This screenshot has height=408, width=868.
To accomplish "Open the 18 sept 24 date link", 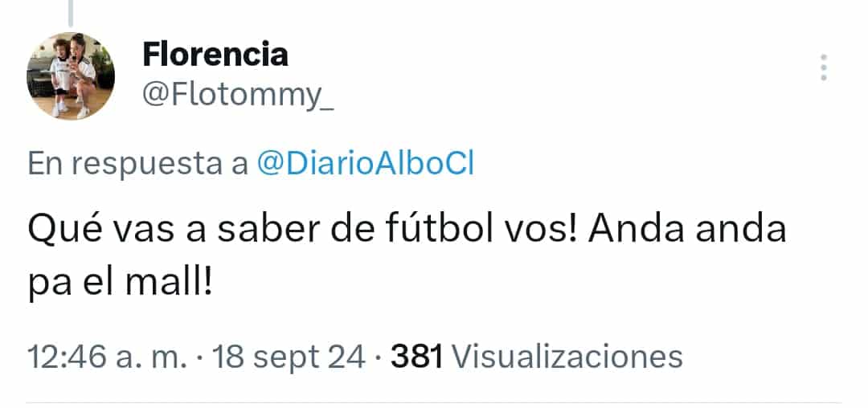I will click(286, 357).
